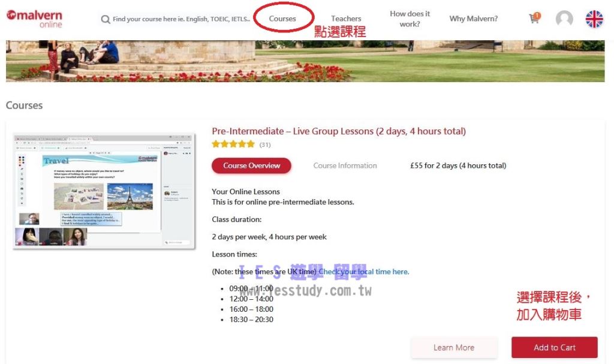Open the Check your local time link
The image size is (614, 364).
[364, 272]
